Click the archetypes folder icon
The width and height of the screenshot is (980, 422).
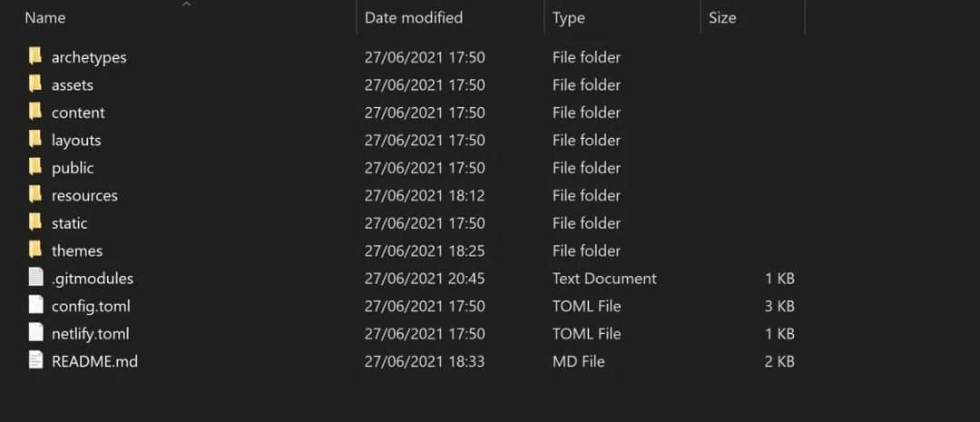[35, 56]
